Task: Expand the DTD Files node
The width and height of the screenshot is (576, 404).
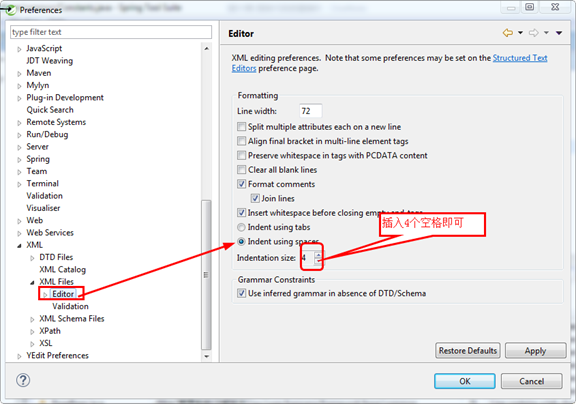Action: tap(32, 258)
